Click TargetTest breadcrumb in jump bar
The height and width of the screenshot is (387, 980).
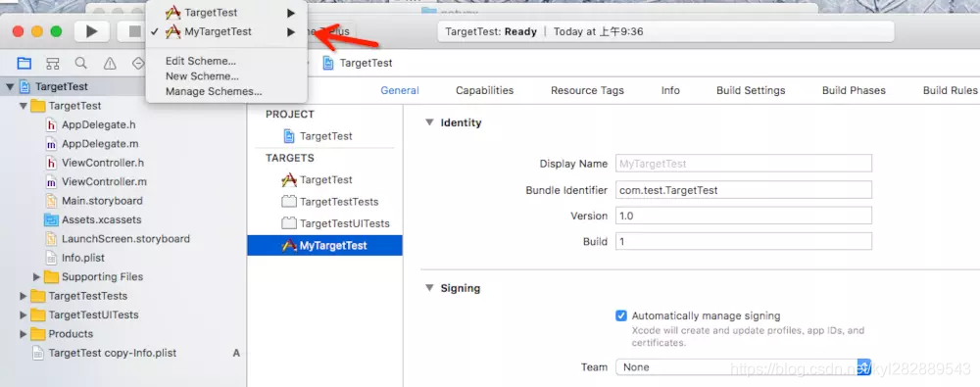click(366, 63)
